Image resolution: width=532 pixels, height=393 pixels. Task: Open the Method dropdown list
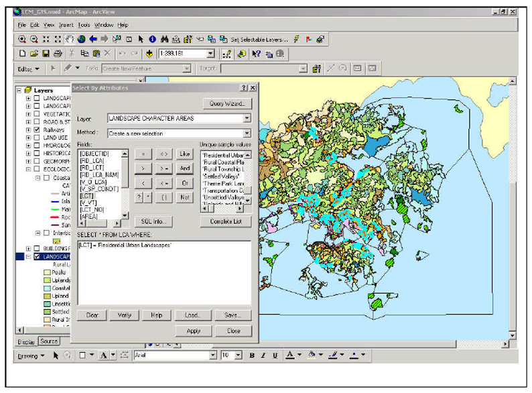pos(247,133)
